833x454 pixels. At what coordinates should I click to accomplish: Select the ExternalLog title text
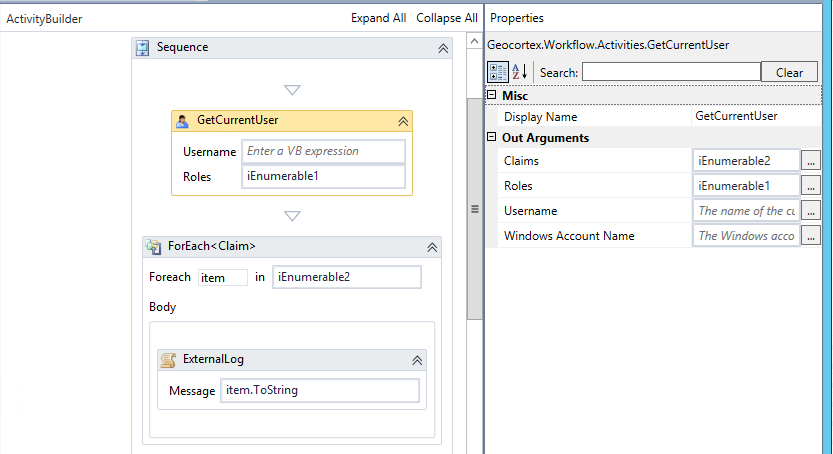coord(213,359)
